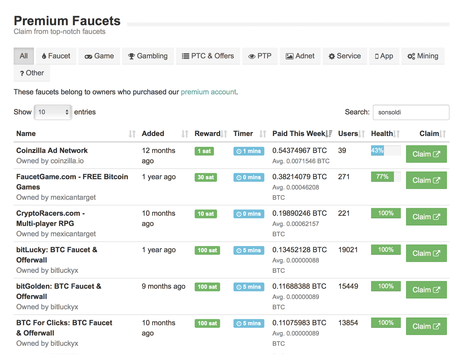The height and width of the screenshot is (362, 459).
Task: Click the 10 sat reward badge
Action: pyautogui.click(x=206, y=214)
